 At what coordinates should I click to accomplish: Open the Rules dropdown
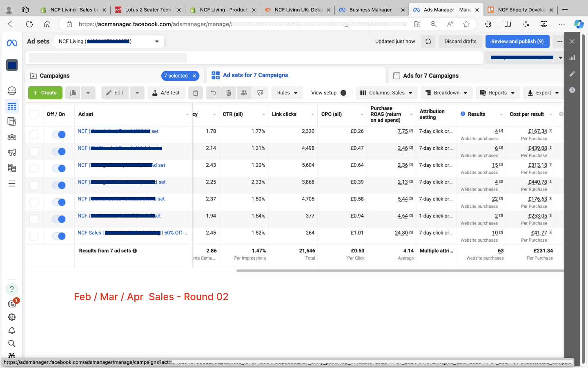[287, 93]
